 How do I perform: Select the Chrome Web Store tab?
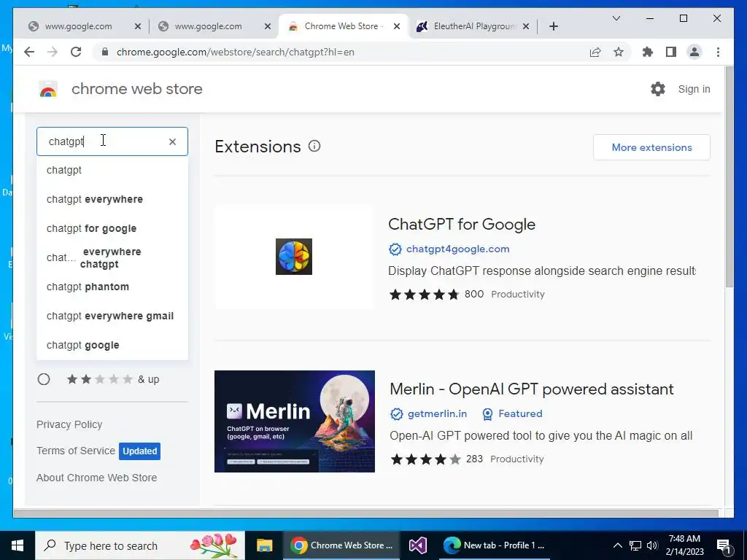coord(341,26)
